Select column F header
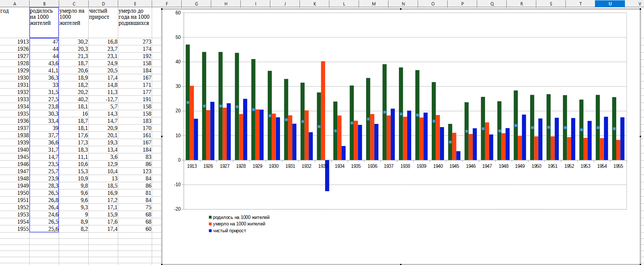644x265 pixels. tap(167, 4)
